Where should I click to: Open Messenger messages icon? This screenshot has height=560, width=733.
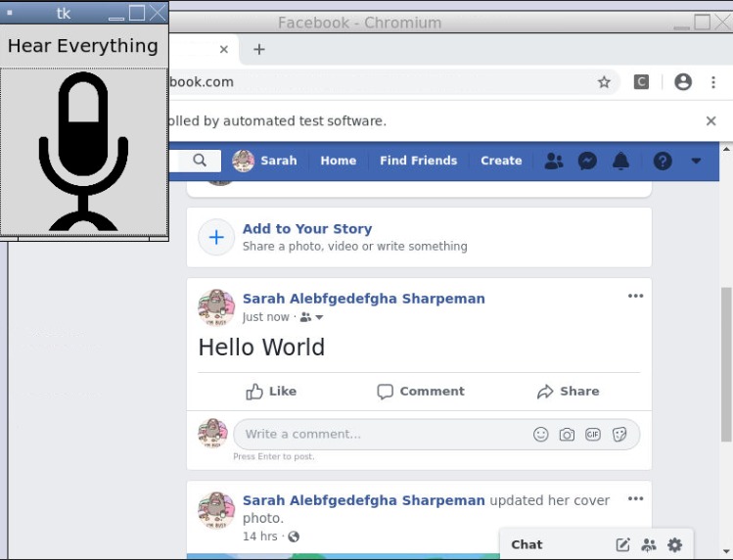587,161
